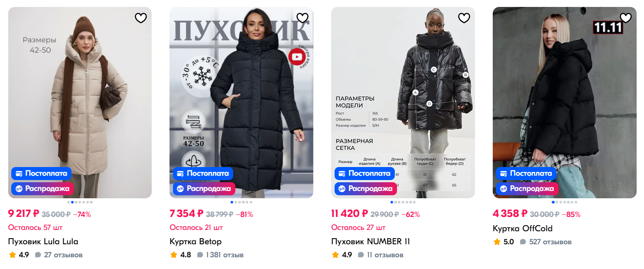The image size is (644, 269).
Task: Click Постоплата badge on Lula Lula card
Action: 42,174
